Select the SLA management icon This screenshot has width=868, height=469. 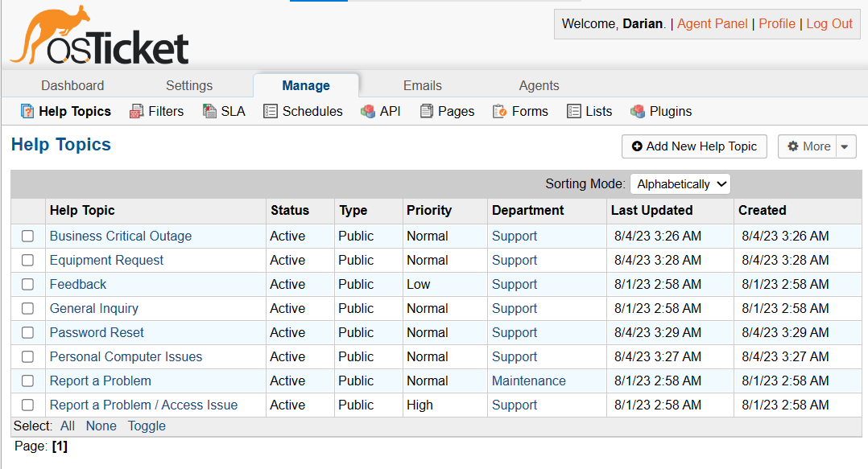coord(208,111)
